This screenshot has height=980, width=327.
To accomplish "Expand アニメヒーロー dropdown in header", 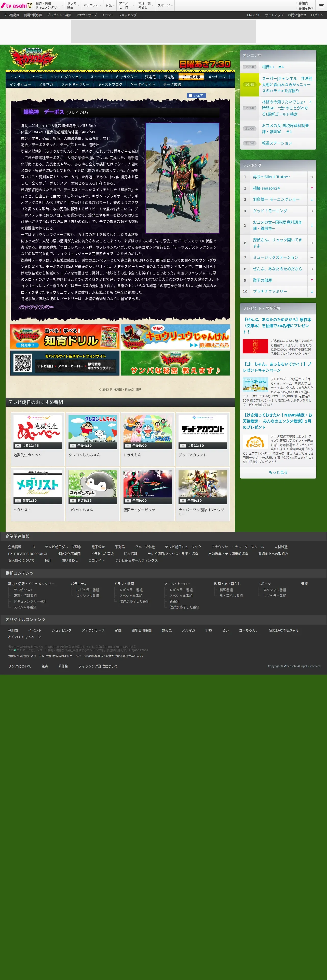I will point(126,5).
